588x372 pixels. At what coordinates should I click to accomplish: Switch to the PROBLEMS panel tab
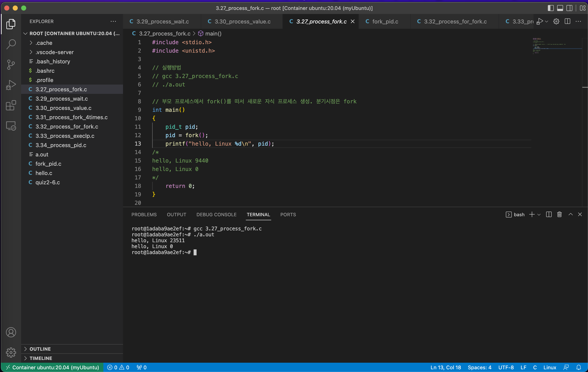point(144,215)
